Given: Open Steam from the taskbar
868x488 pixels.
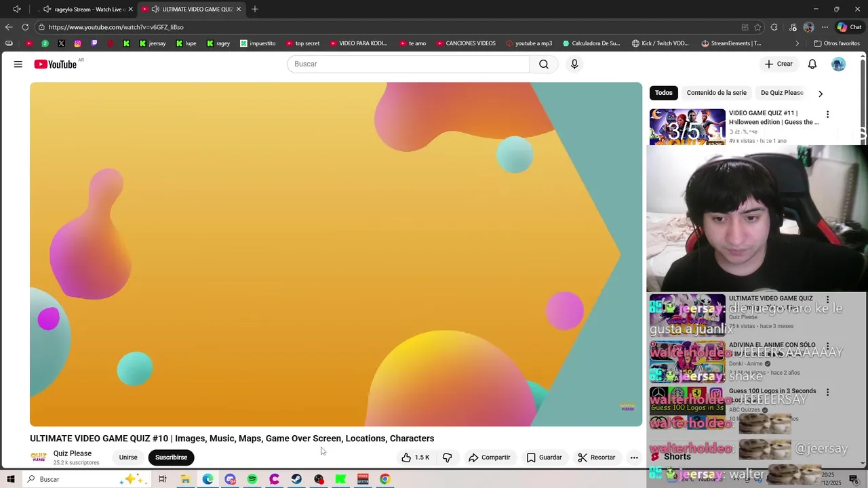Looking at the screenshot, I should pos(296,479).
